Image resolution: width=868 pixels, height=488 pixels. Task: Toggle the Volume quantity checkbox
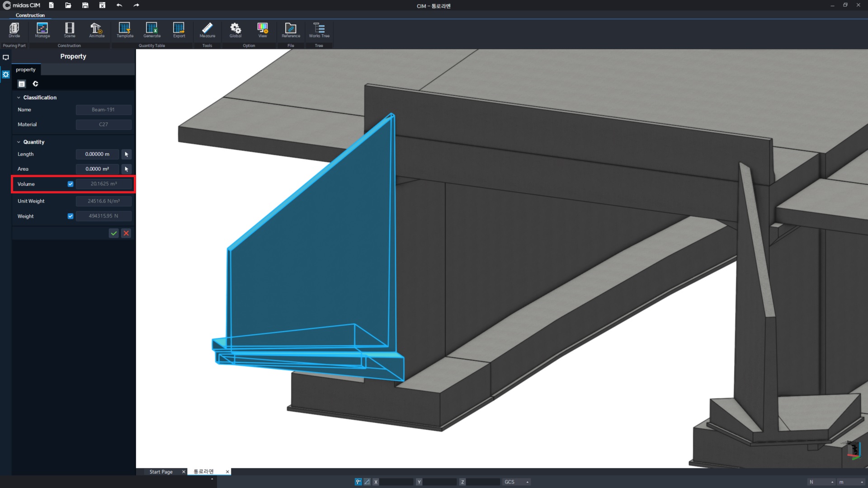pyautogui.click(x=71, y=183)
